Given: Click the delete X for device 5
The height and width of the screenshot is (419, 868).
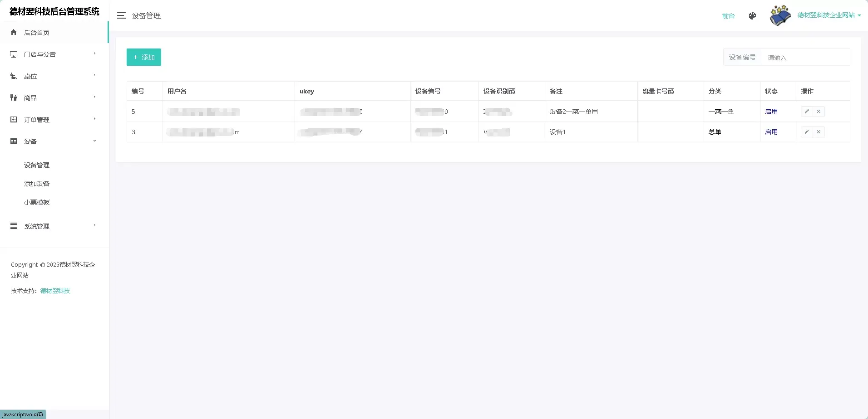Looking at the screenshot, I should click(819, 112).
